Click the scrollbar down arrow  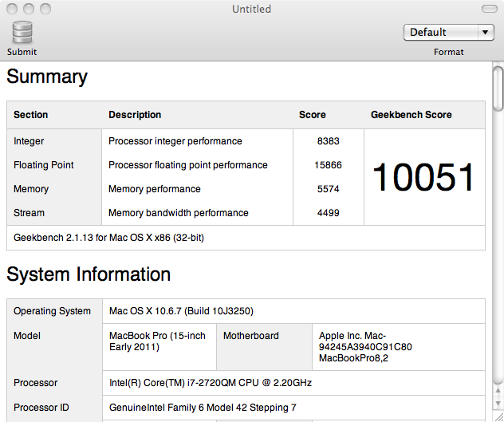pos(498,403)
